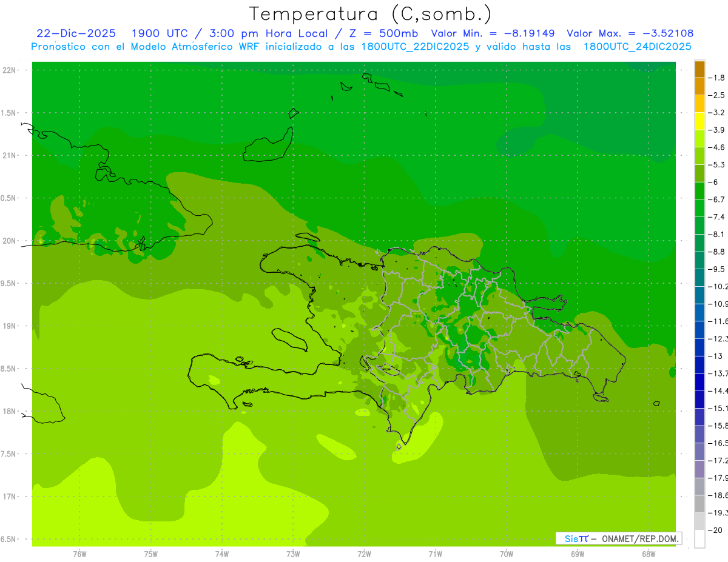Viewport: 728px width, 562px height.
Task: Pick the gray swatch between -18.6 and -19.3
Action: [699, 504]
